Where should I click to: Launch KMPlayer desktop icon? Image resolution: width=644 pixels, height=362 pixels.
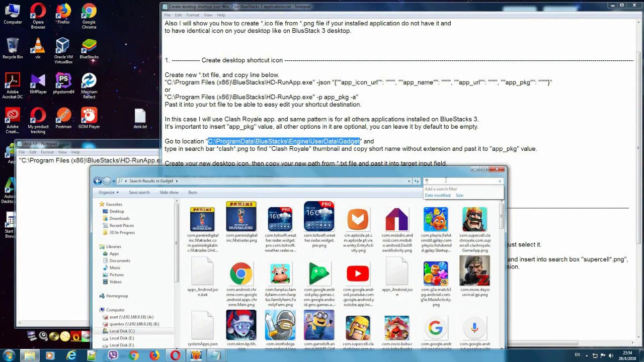point(38,80)
